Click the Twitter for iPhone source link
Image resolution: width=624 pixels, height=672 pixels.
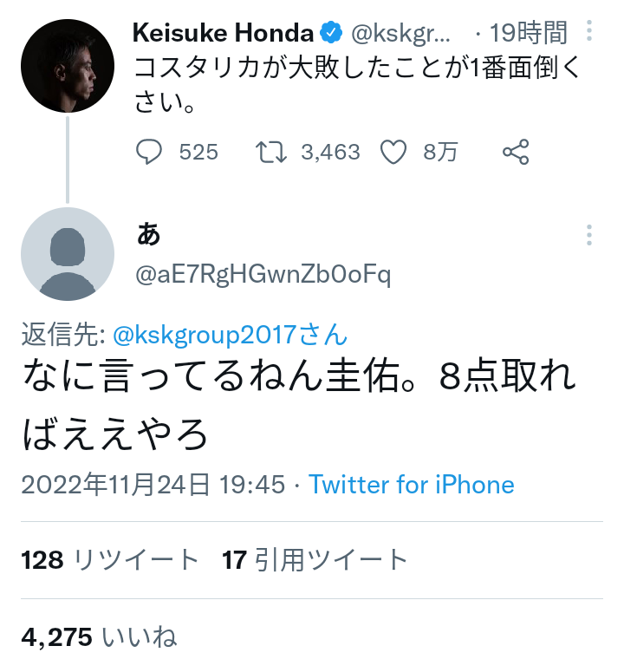411,485
